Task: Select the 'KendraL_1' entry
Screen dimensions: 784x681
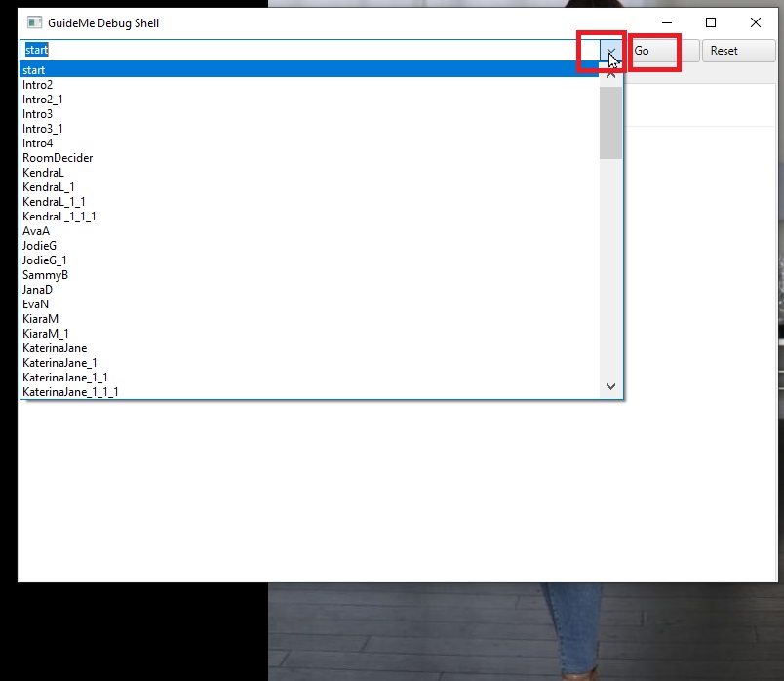Action: coord(310,187)
